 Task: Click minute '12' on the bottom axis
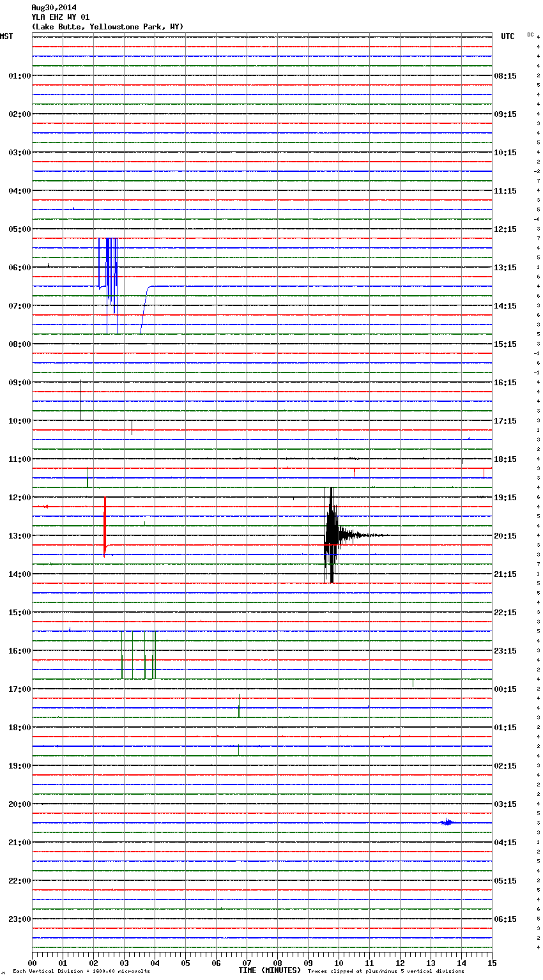(400, 963)
